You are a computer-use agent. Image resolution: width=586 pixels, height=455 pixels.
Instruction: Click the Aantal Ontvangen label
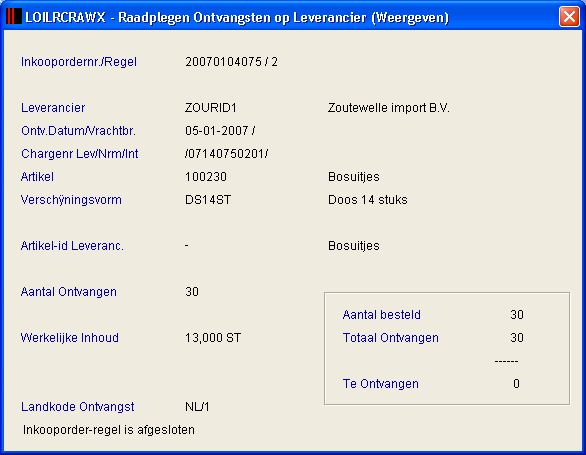(x=69, y=292)
